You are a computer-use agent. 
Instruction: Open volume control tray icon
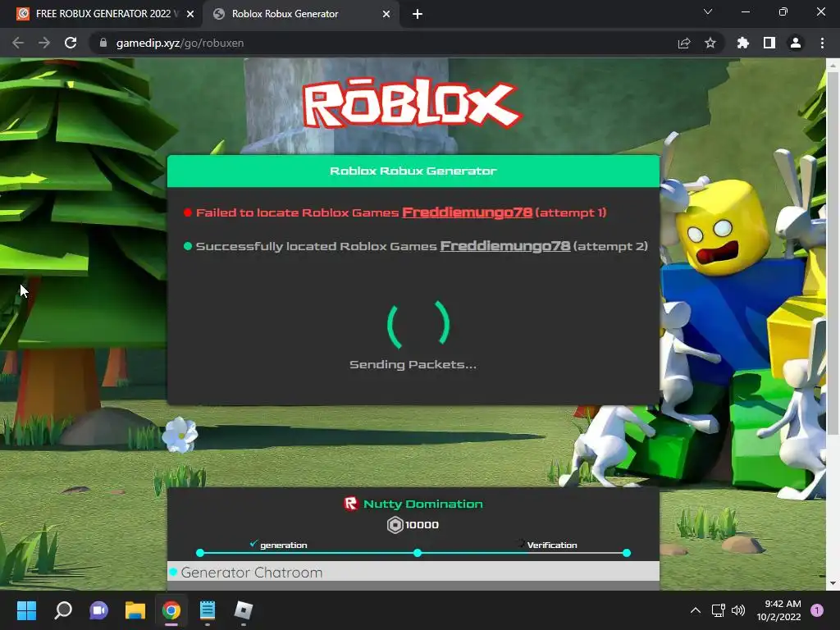(738, 610)
